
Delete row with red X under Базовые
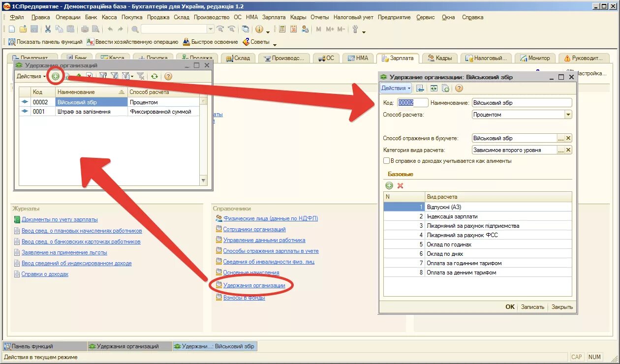click(400, 185)
